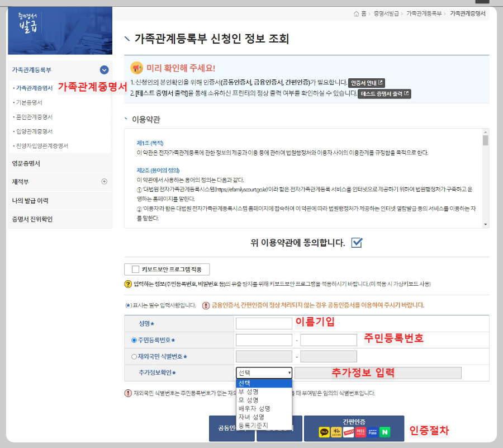
Task: Choose 자녀 성명 from dropdown list
Action: (264, 417)
